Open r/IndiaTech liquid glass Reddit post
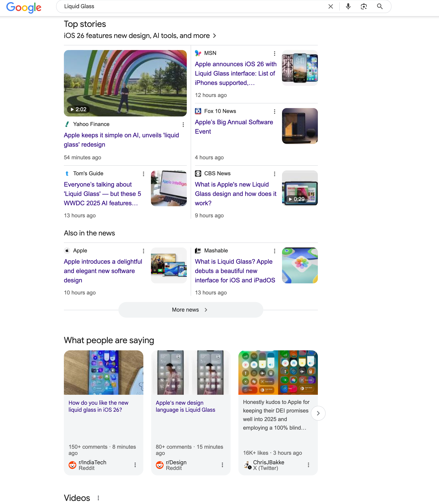The width and height of the screenshot is (439, 504). (x=98, y=406)
